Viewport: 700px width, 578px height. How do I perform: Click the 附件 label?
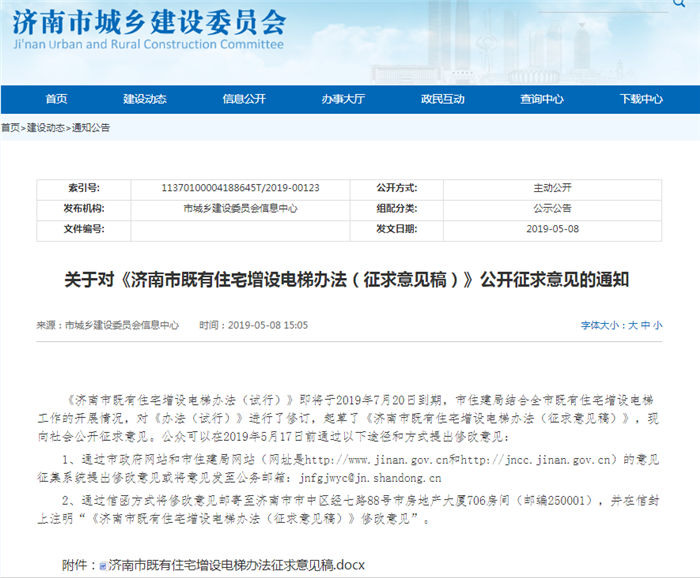pyautogui.click(x=75, y=566)
